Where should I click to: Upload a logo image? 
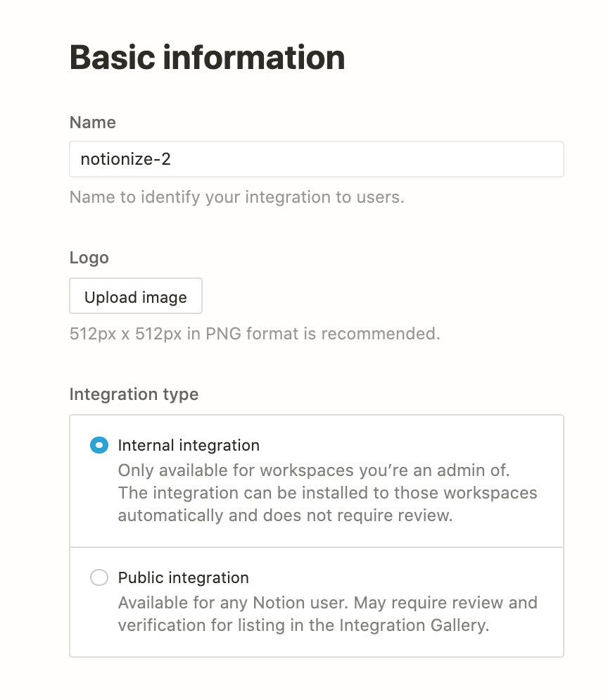(136, 296)
